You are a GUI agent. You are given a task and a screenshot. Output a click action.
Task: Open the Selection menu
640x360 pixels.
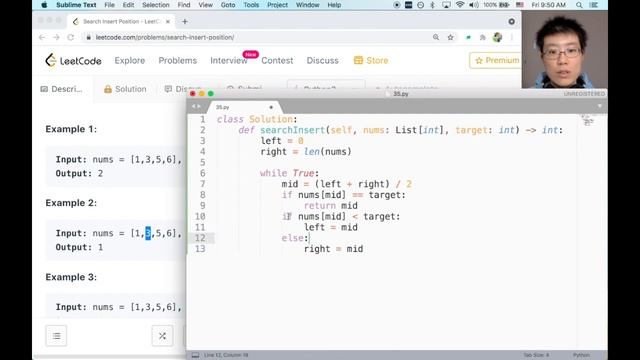156,5
